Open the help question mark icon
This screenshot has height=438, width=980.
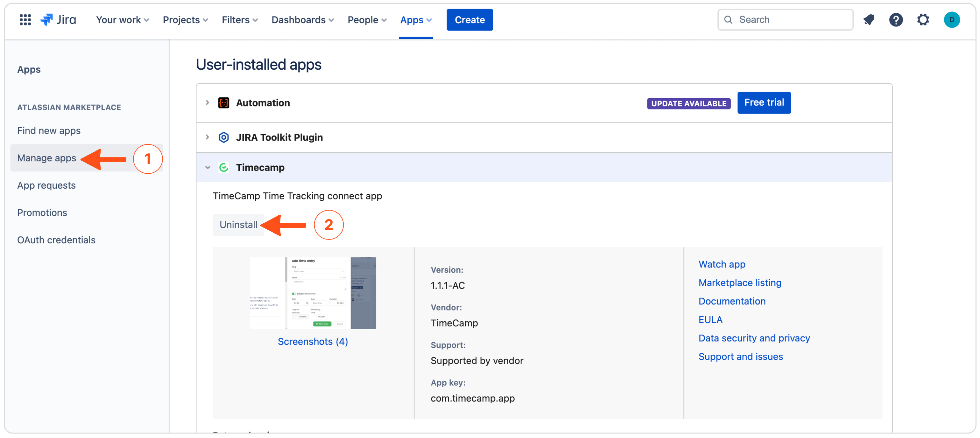(896, 20)
